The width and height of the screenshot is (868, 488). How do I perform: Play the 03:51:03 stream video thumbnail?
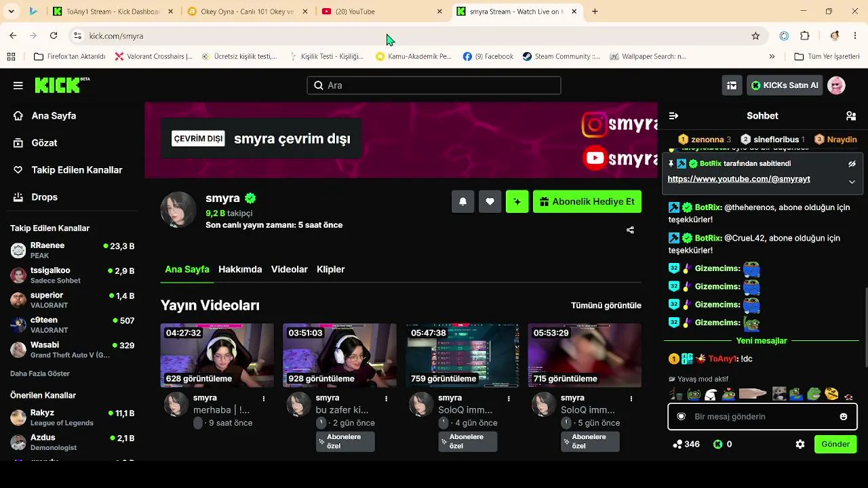pyautogui.click(x=340, y=355)
